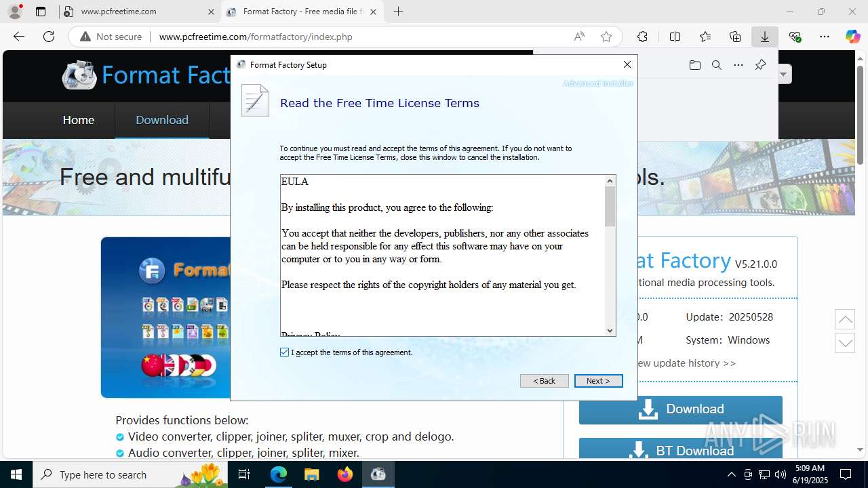Click the blue Download button
Viewport: 868px width, 488px height.
681,409
